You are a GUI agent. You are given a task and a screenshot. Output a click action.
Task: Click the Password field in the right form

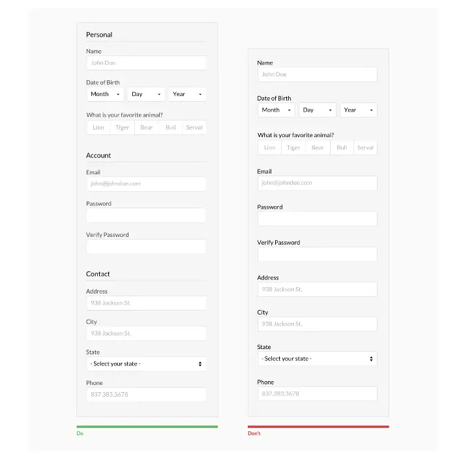(318, 219)
